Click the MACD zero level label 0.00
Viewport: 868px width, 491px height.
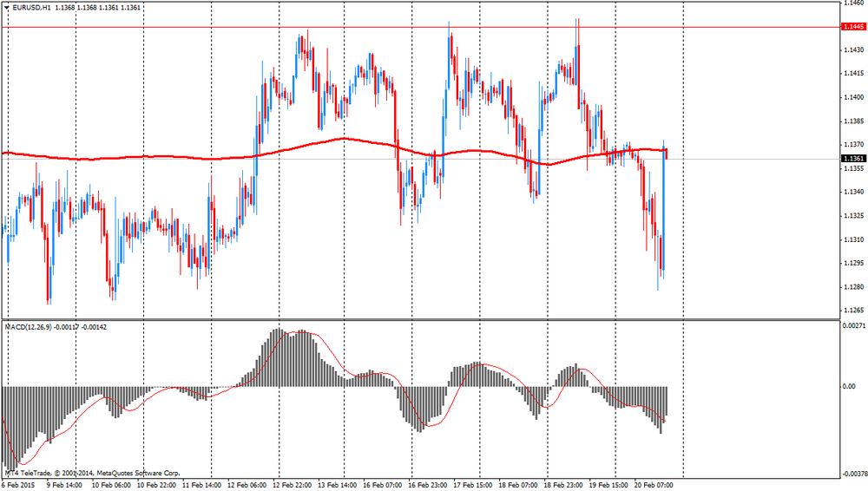coord(849,386)
